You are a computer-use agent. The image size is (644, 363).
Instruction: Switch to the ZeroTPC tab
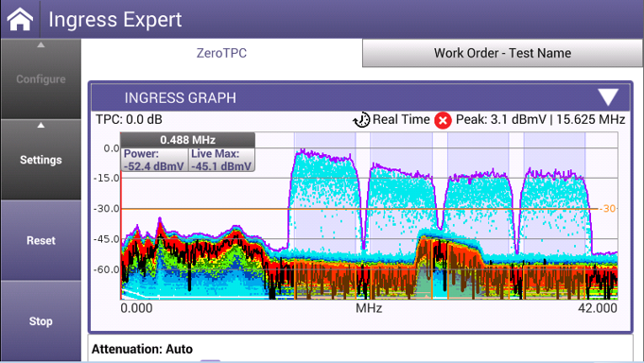[x=221, y=53]
